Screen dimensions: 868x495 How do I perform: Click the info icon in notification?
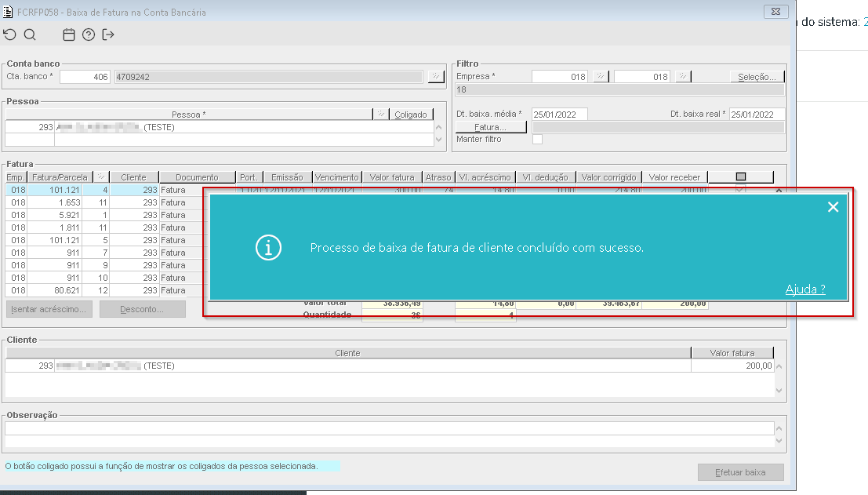pyautogui.click(x=268, y=248)
